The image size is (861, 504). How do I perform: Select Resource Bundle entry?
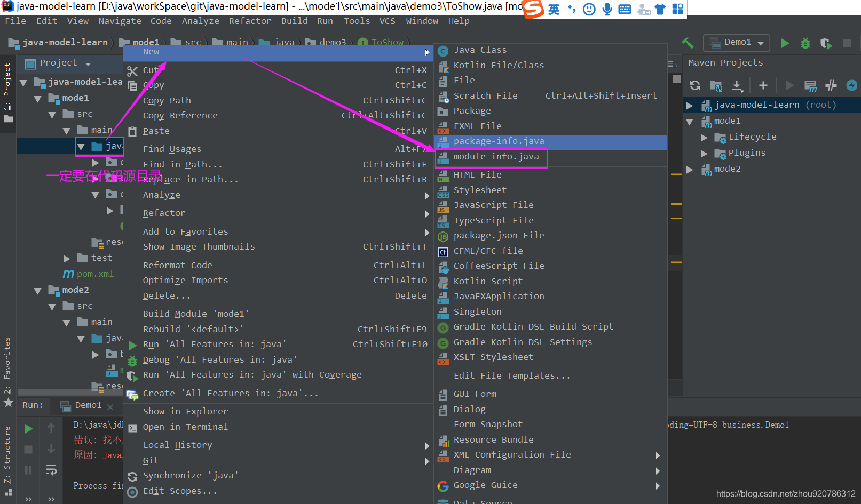pyautogui.click(x=550, y=439)
